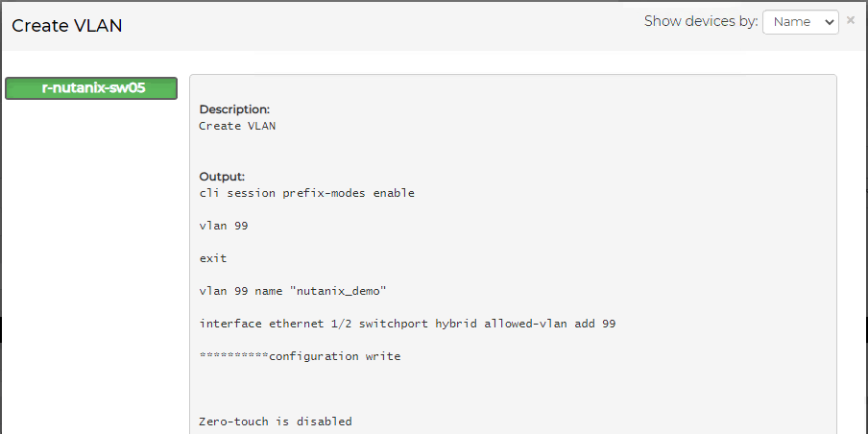Click the "configuration write" text

click(x=334, y=356)
